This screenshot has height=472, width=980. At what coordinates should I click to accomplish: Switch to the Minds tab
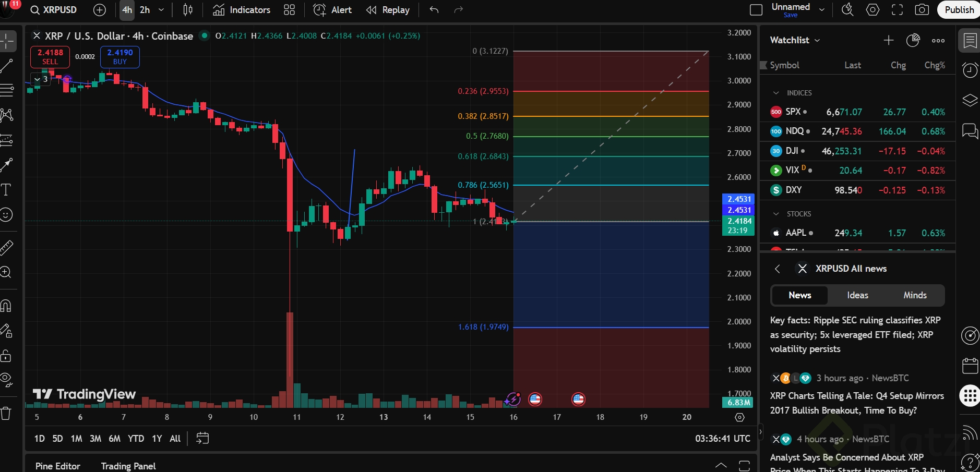point(915,295)
